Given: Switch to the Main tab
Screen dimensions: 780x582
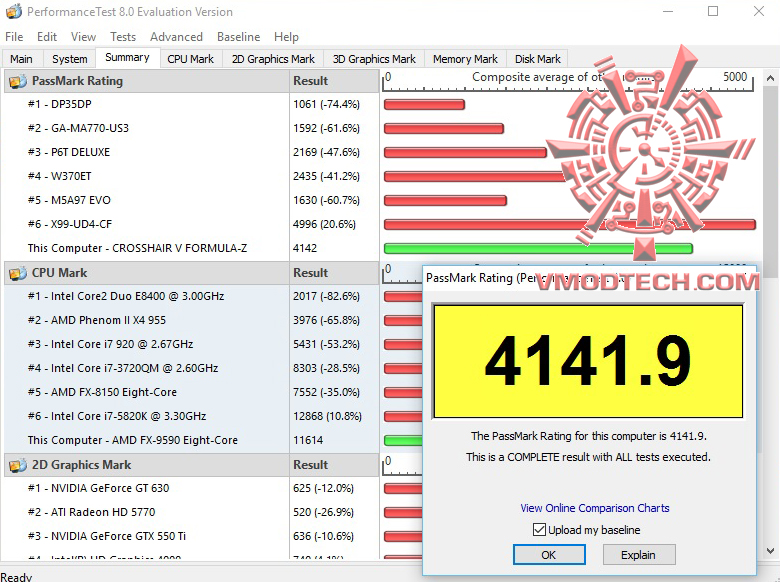Looking at the screenshot, I should [21, 59].
